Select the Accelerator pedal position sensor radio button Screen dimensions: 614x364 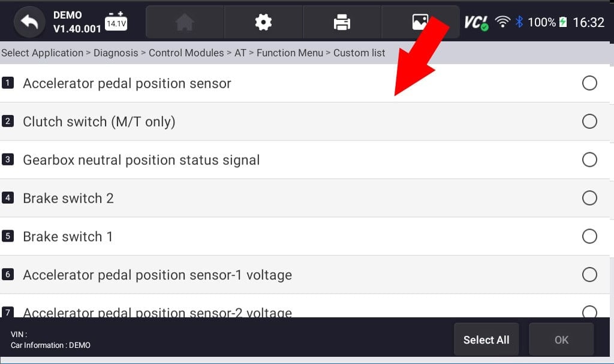coord(589,83)
